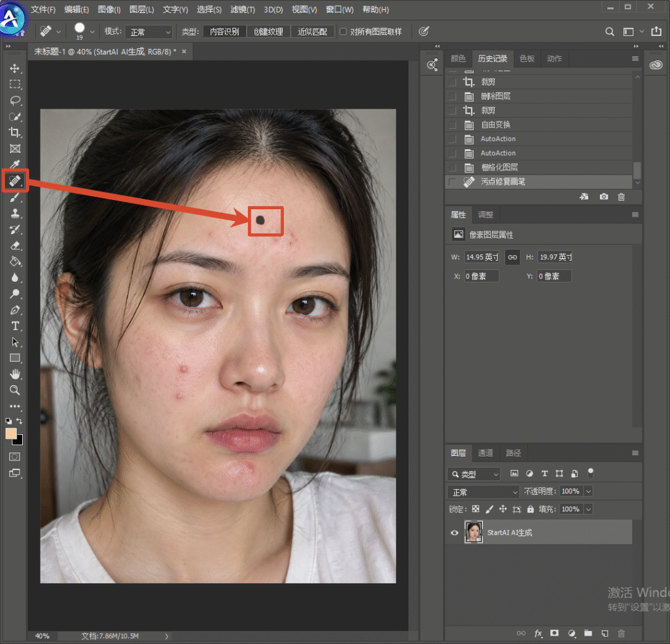
Task: Add layer style fx icon
Action: [538, 634]
